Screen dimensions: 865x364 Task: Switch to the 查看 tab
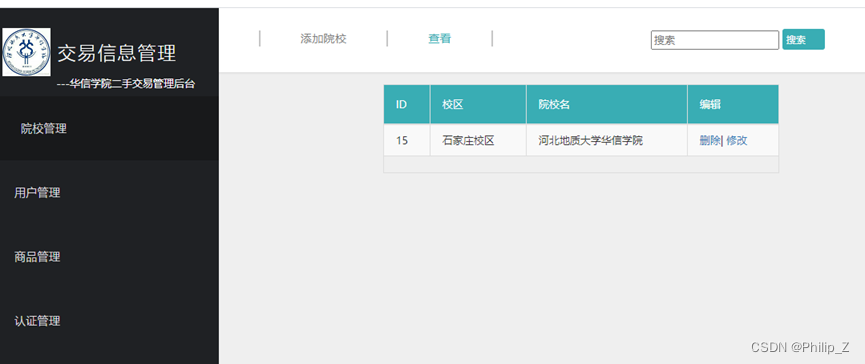pyautogui.click(x=440, y=39)
